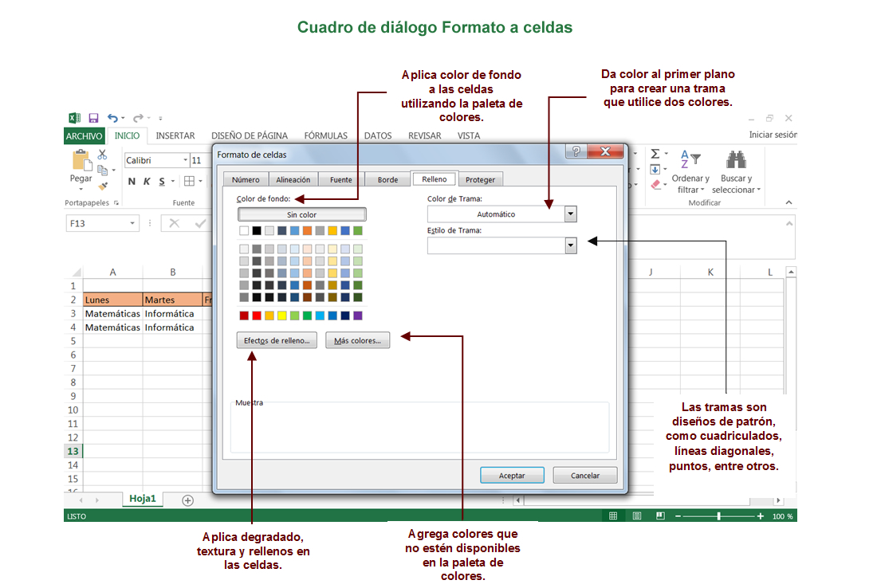Open the ARCHIVO tab

click(84, 135)
